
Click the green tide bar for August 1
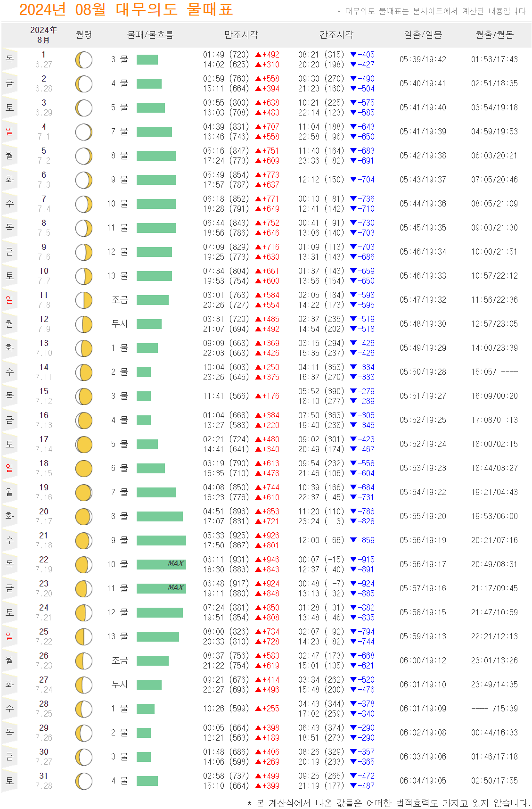tap(147, 59)
